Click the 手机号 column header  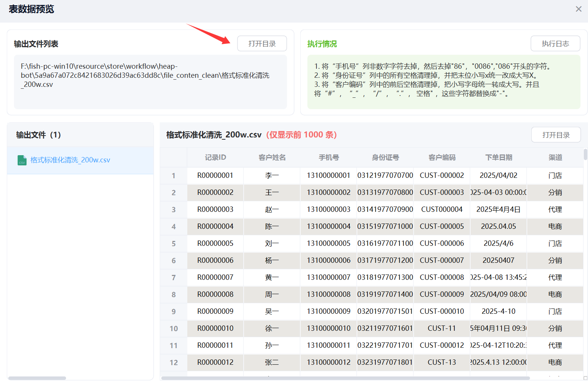tap(329, 157)
